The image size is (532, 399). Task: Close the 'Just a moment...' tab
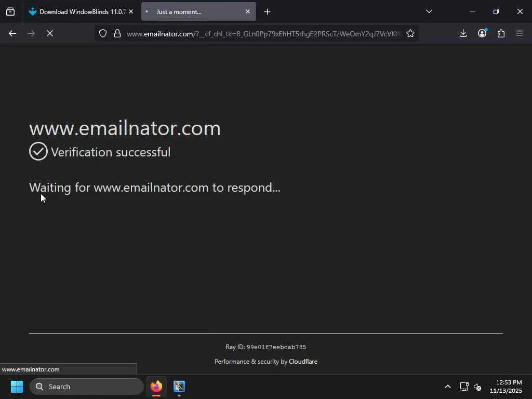pyautogui.click(x=248, y=11)
